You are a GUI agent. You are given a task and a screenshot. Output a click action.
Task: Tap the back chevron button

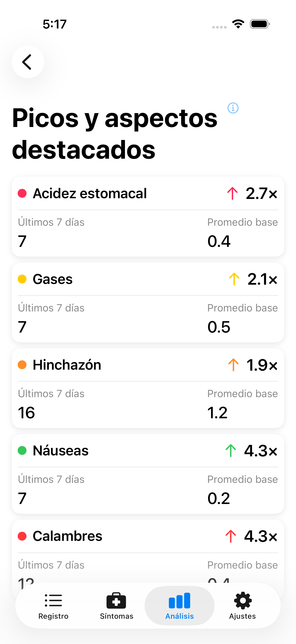(28, 62)
